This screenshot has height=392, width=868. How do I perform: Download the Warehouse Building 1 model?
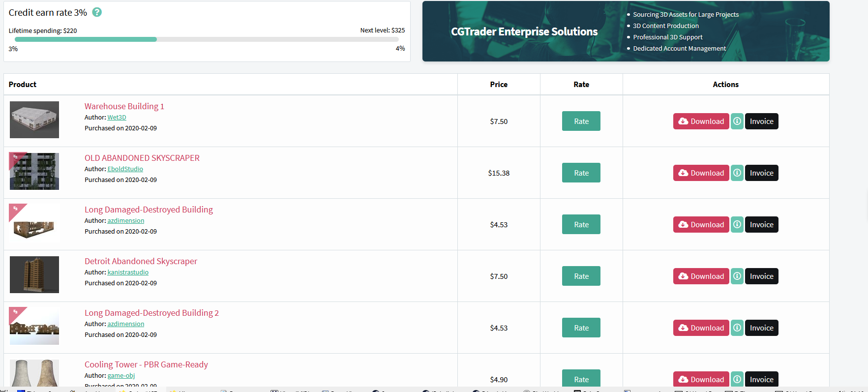point(701,121)
